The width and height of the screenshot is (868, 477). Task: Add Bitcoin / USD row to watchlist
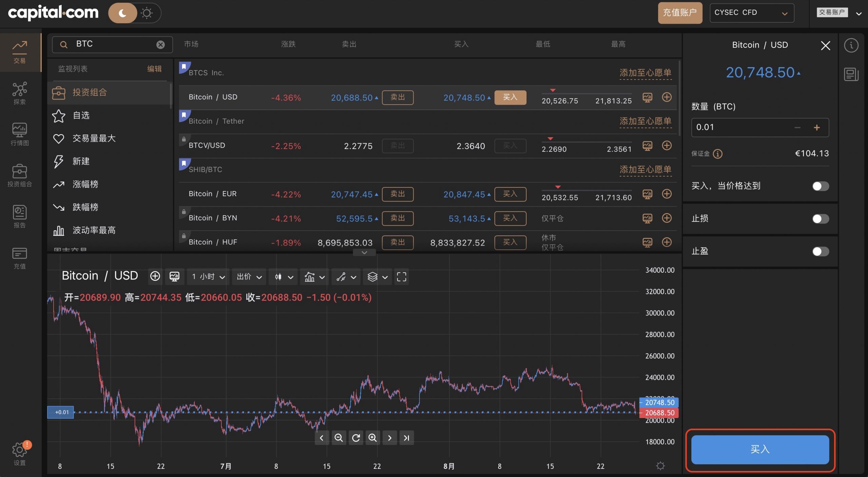667,97
